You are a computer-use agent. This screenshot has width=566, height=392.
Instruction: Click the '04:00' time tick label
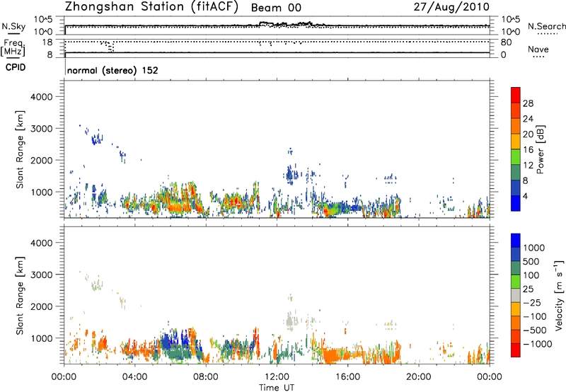(x=135, y=377)
